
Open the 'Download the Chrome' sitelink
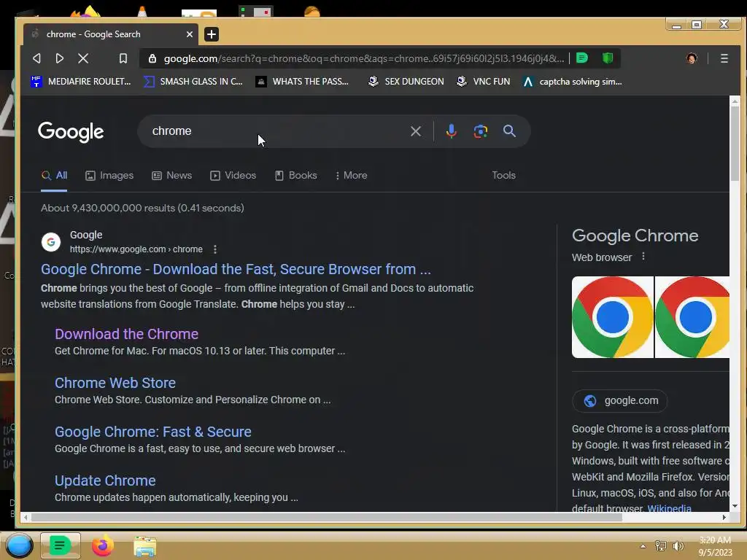pos(126,334)
